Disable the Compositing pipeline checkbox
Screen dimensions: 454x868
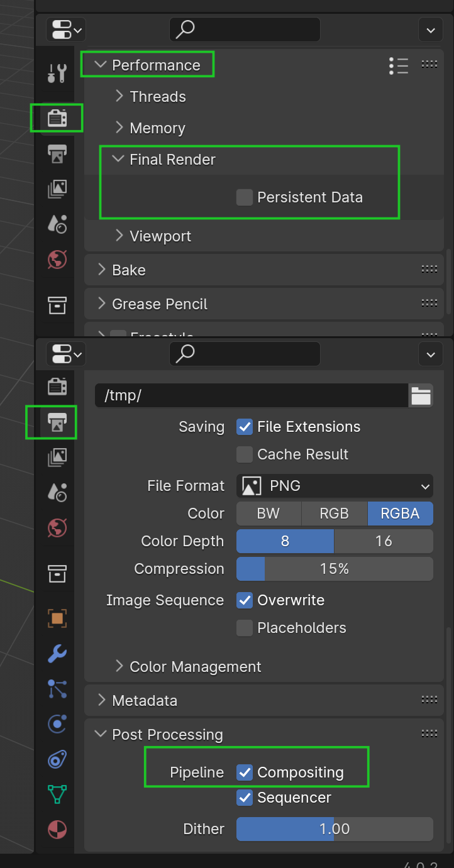coord(245,772)
